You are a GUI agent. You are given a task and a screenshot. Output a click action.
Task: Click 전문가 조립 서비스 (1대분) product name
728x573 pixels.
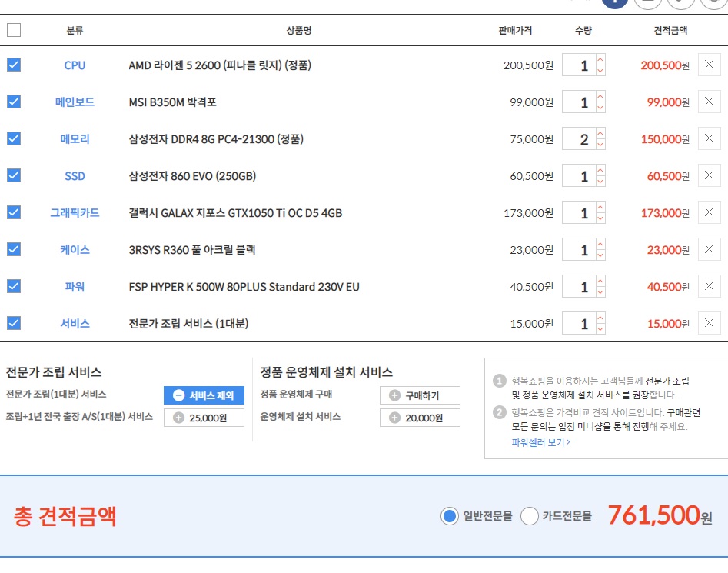click(188, 323)
